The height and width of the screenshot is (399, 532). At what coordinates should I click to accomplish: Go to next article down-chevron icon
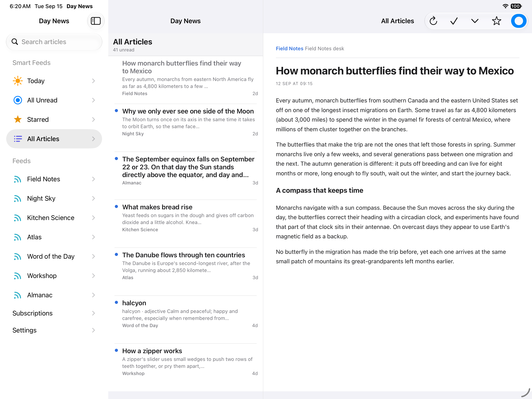(x=475, y=21)
